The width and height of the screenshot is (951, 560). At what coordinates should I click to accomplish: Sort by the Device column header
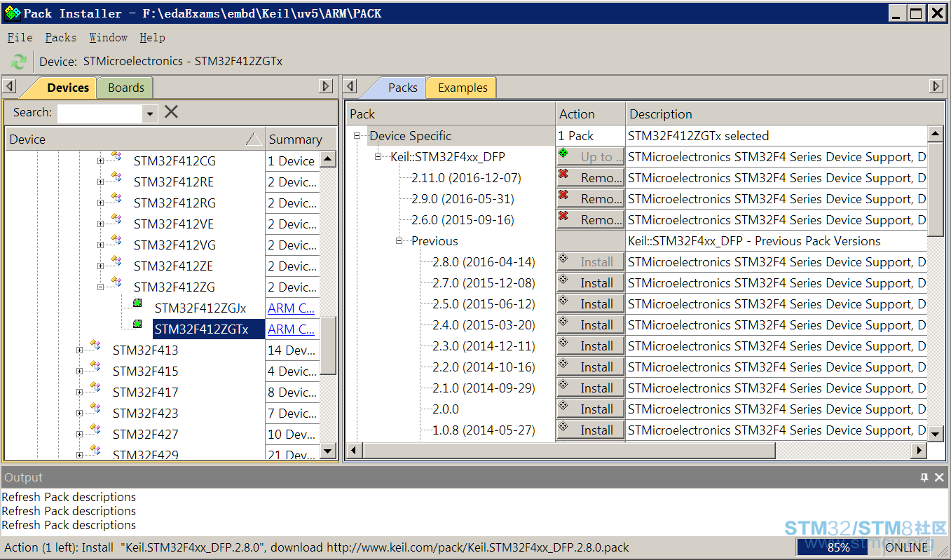(x=135, y=139)
